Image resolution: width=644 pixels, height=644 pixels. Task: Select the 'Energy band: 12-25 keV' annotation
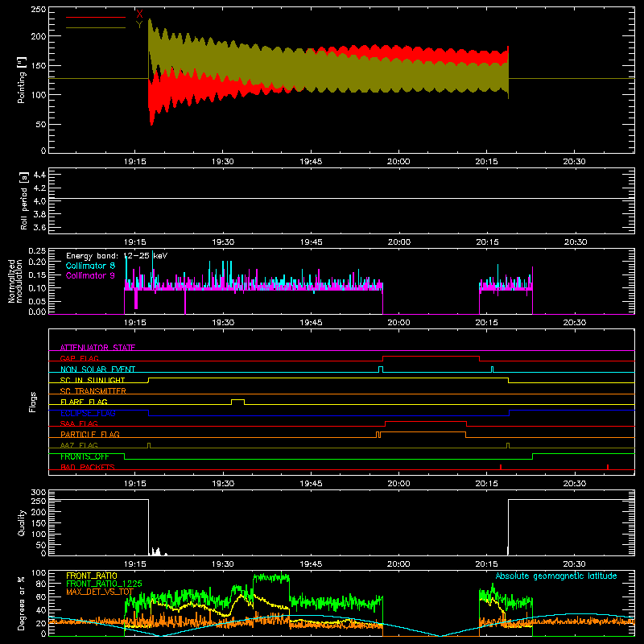[117, 256]
